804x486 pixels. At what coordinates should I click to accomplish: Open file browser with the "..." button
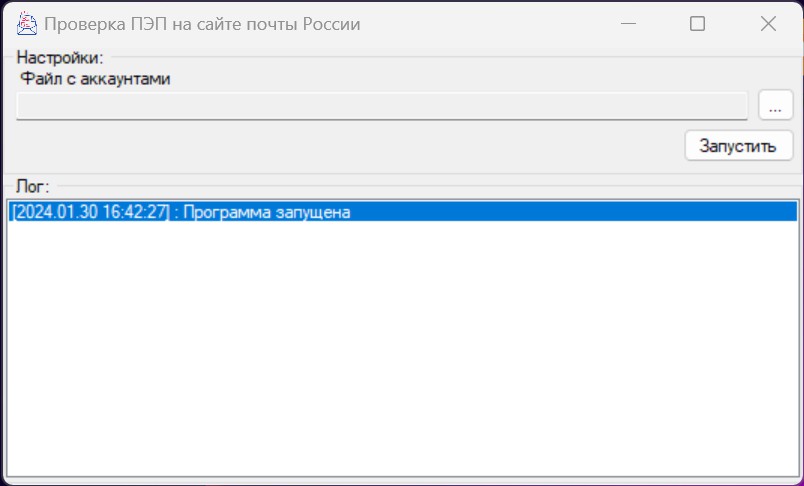(775, 105)
